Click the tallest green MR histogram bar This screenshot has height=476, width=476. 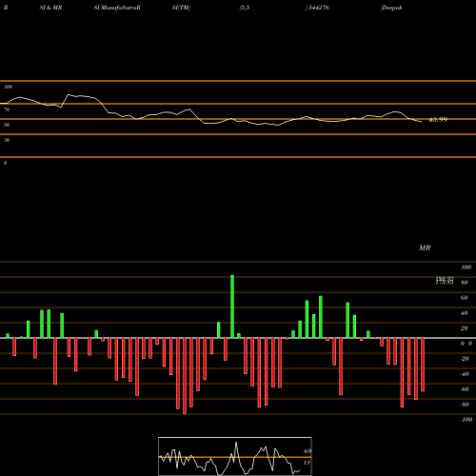(232, 307)
